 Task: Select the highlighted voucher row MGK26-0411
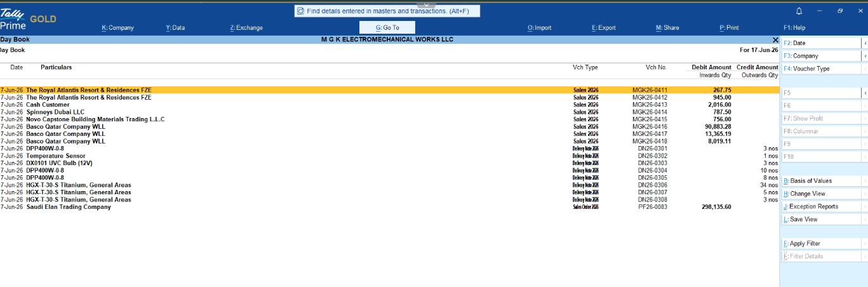[389, 90]
